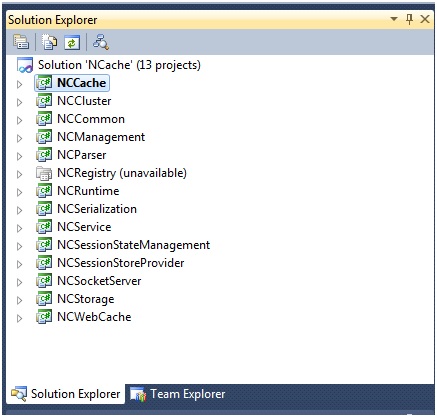
Task: Expand the NCRuntime project node
Action: [19, 192]
